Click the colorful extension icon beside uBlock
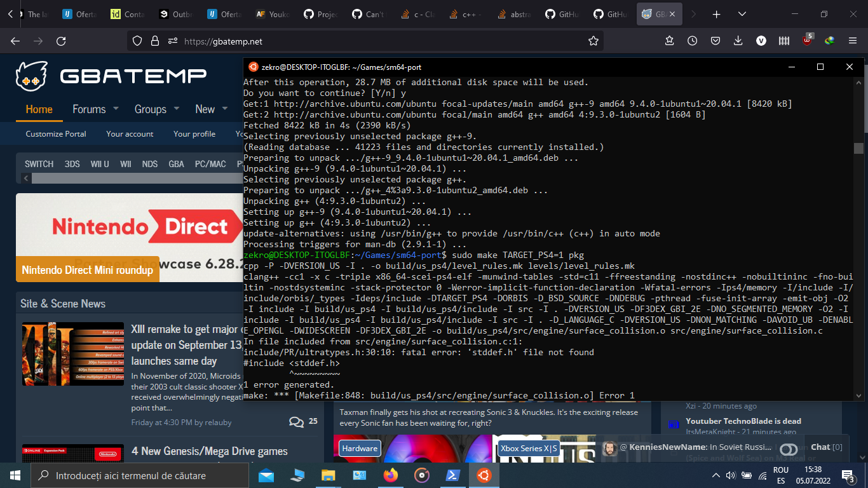 click(x=830, y=41)
